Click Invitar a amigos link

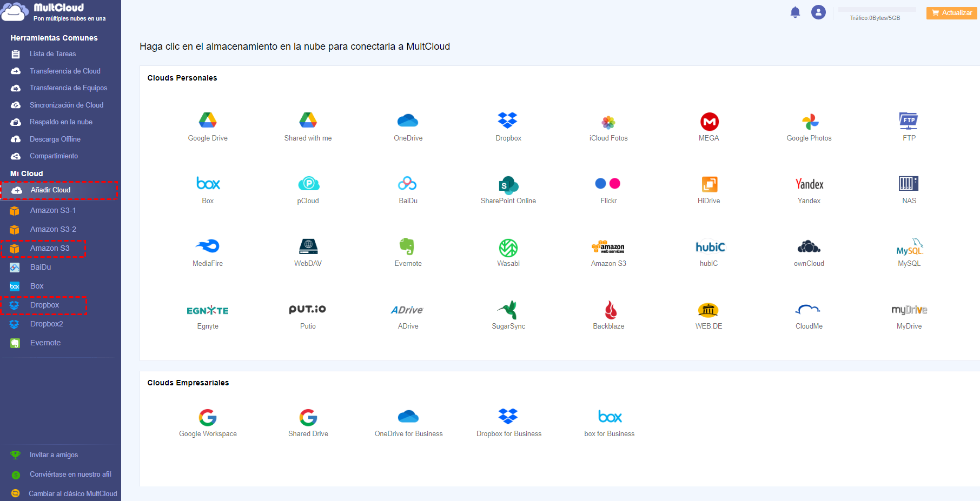click(x=54, y=455)
